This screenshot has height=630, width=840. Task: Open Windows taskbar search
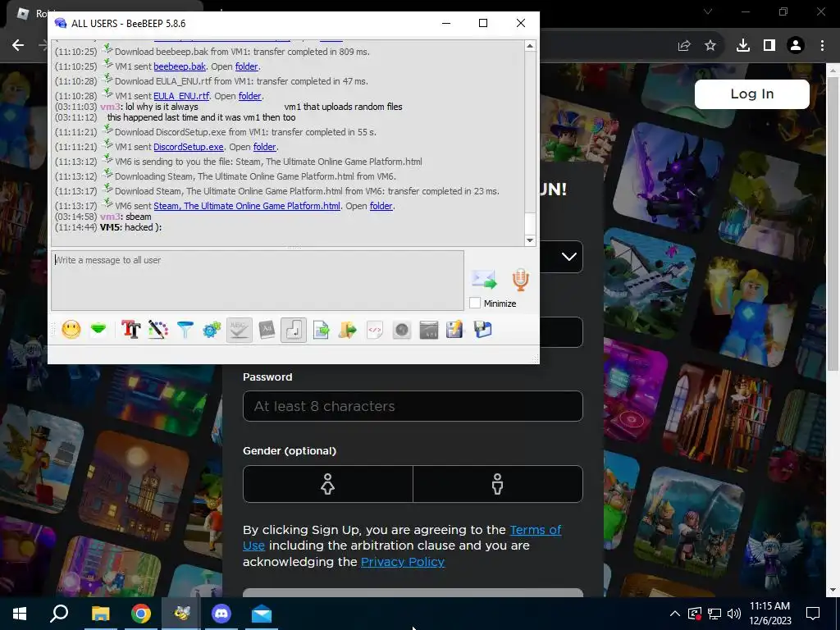tap(59, 614)
